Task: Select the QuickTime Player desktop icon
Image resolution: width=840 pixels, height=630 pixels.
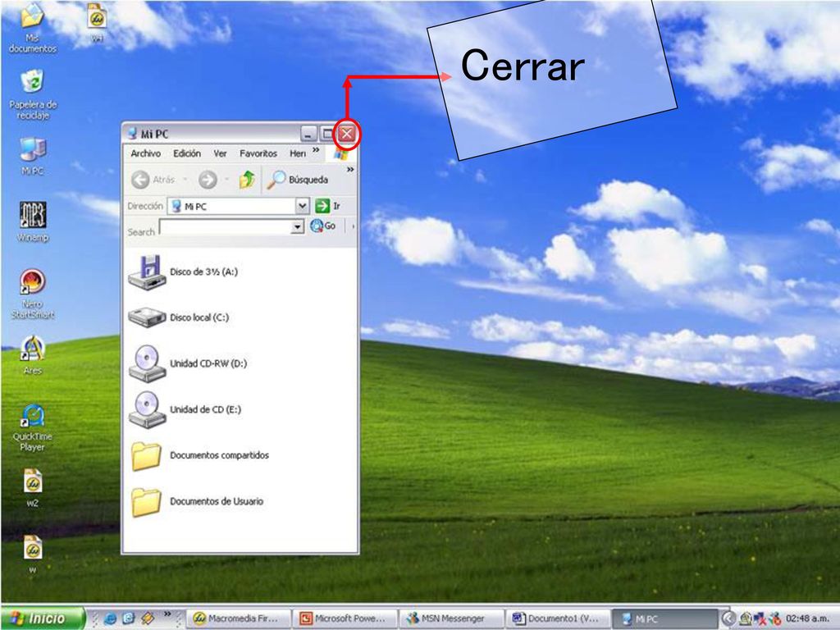Action: pos(33,427)
